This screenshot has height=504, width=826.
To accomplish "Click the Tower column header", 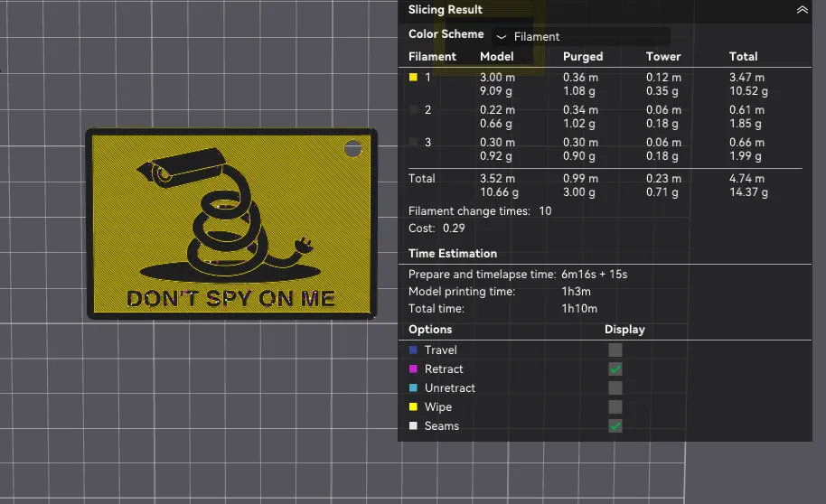I will click(663, 56).
